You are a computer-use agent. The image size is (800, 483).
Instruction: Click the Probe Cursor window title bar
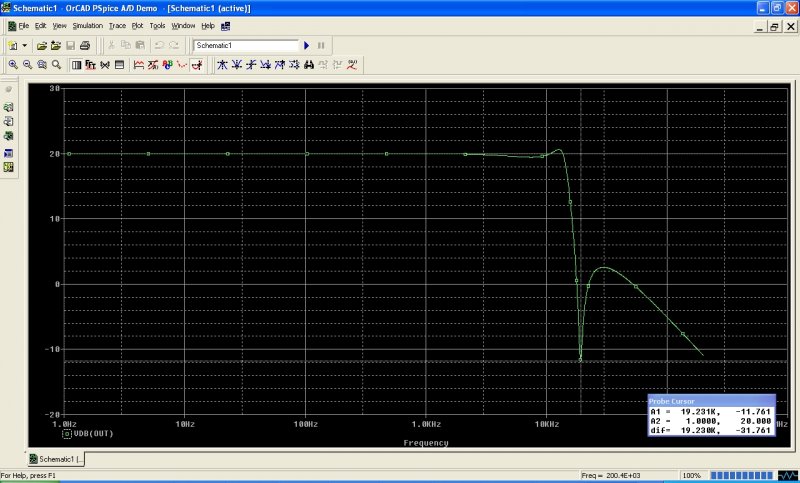tap(711, 401)
